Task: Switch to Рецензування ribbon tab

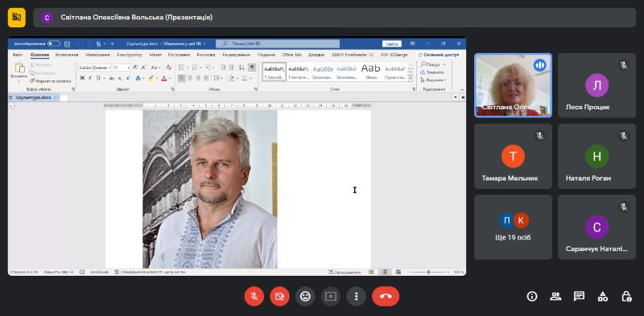Action: [x=236, y=55]
